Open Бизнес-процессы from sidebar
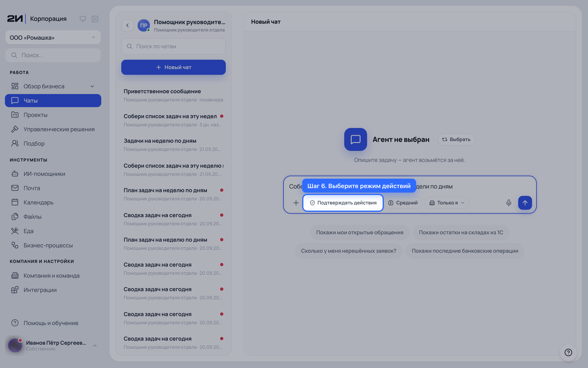Viewport: 588px width, 368px height. 53,245
